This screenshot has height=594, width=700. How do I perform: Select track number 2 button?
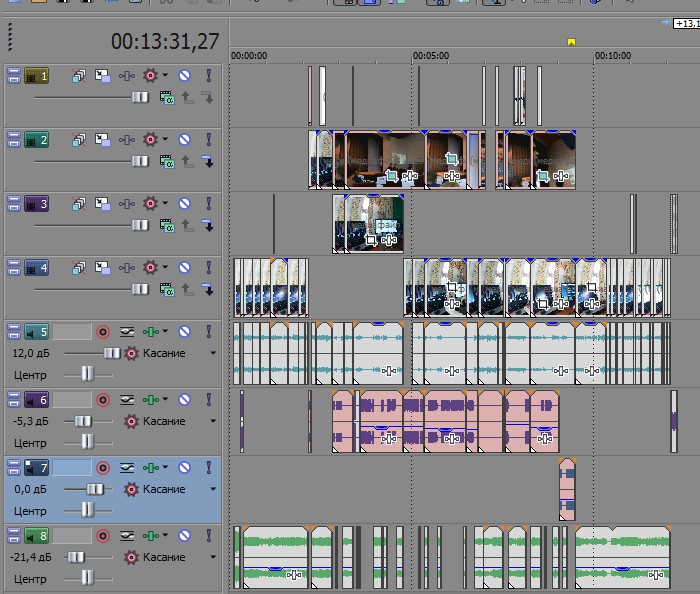point(37,140)
